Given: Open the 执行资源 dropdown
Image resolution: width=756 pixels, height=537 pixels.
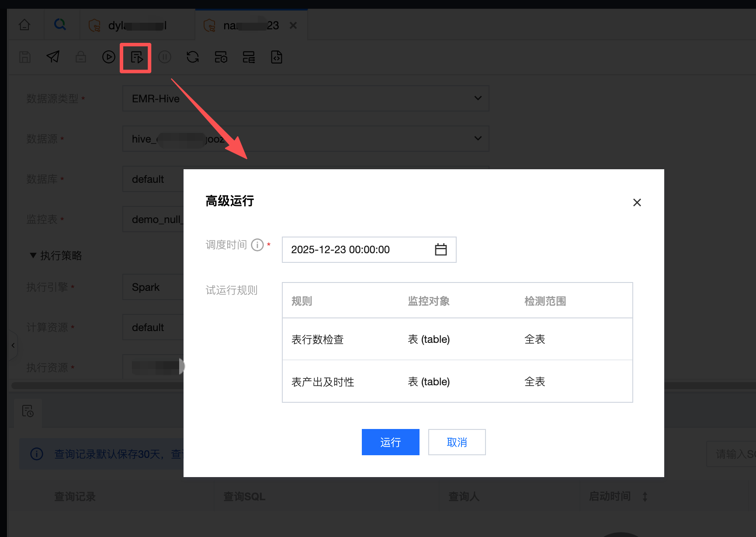Looking at the screenshot, I should click(153, 367).
